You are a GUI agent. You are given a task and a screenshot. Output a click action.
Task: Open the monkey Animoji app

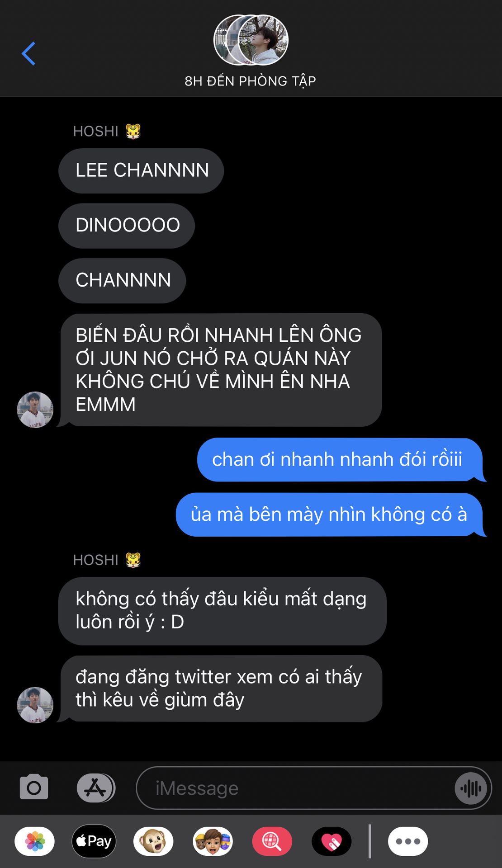pos(153,841)
